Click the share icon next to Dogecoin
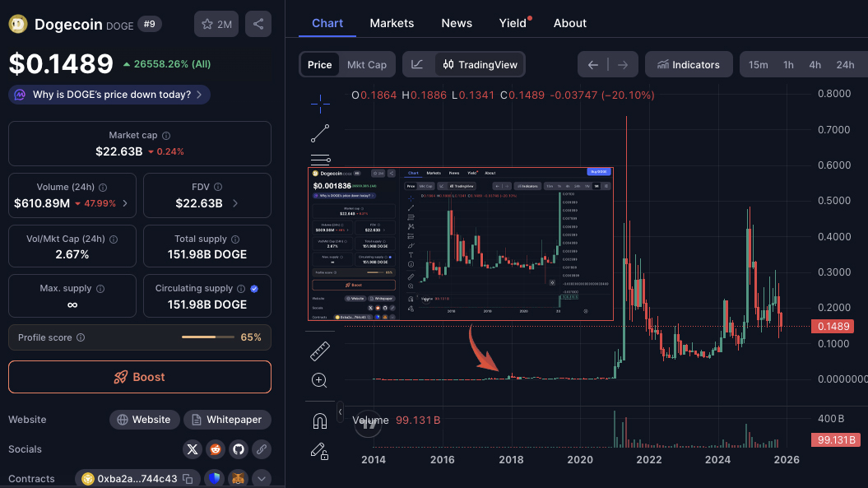868x488 pixels. click(x=258, y=24)
